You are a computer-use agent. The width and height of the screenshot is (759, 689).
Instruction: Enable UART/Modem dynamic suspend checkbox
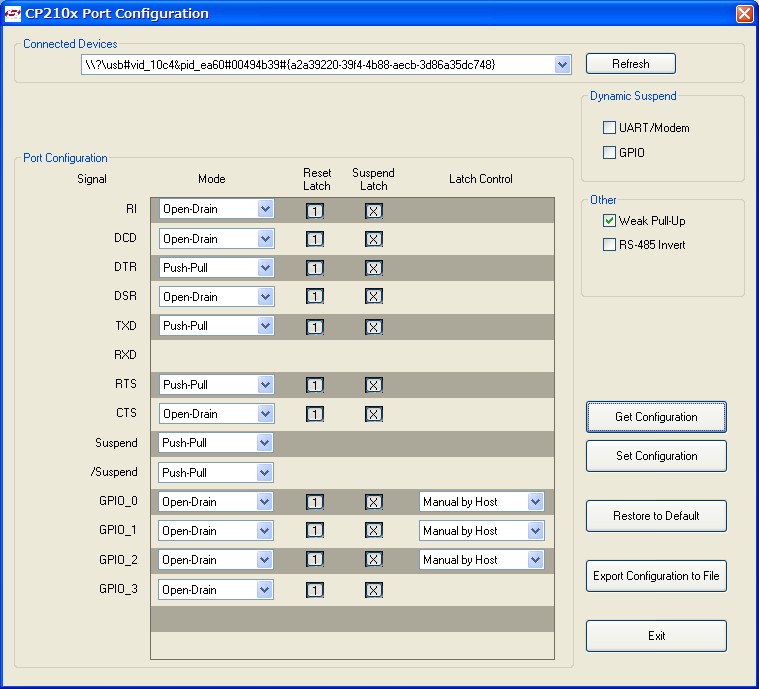pos(609,127)
